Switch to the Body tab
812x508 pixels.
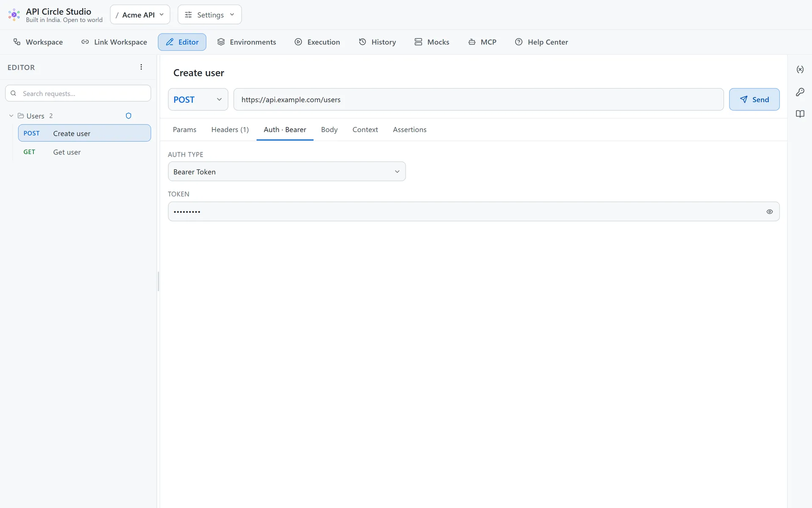coord(329,130)
